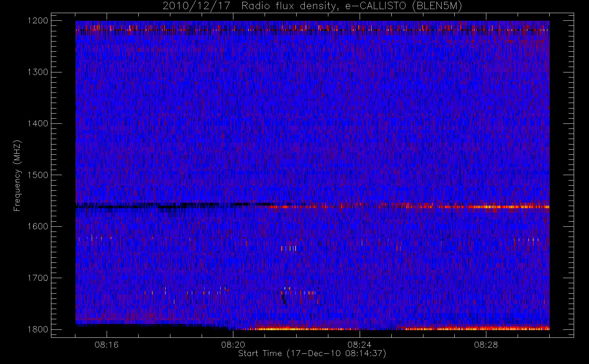This screenshot has width=589, height=364.
Task: Click the 08:28 time tick label
Action: click(x=486, y=345)
